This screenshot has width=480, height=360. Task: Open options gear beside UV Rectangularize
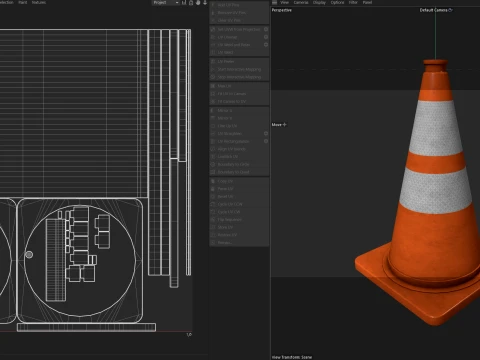tap(266, 141)
